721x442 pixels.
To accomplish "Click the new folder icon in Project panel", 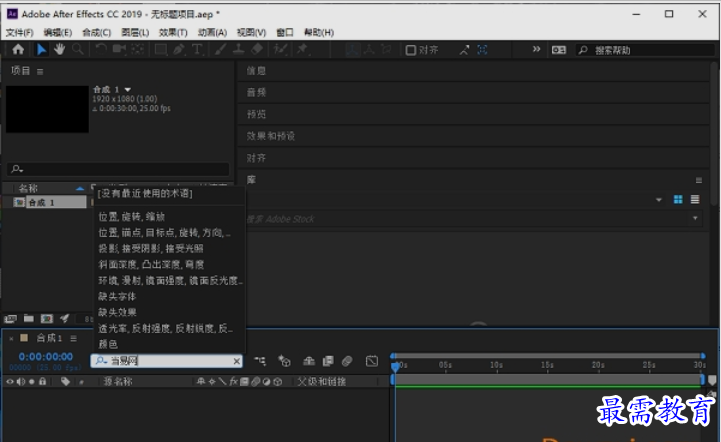I will 29,318.
